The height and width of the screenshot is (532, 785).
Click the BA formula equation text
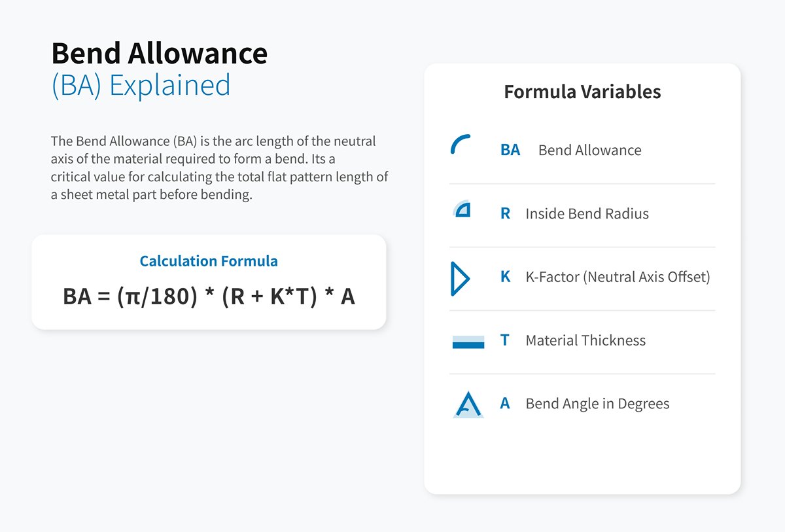pos(209,296)
